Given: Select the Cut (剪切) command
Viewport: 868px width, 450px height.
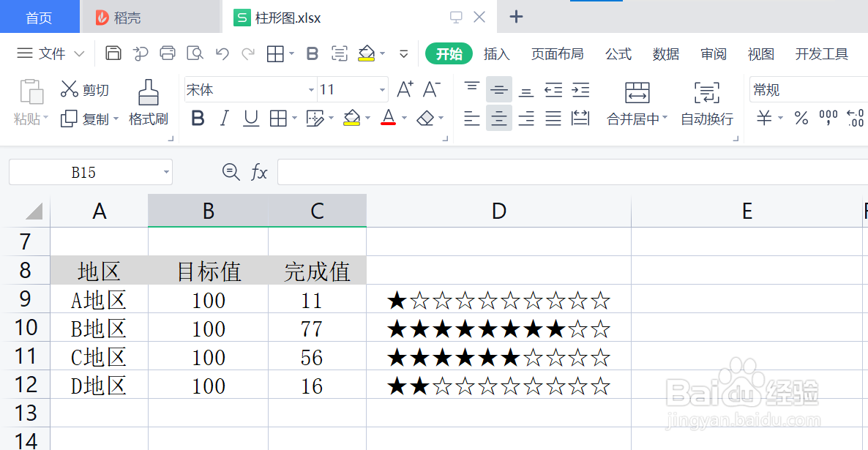Looking at the screenshot, I should (91, 89).
